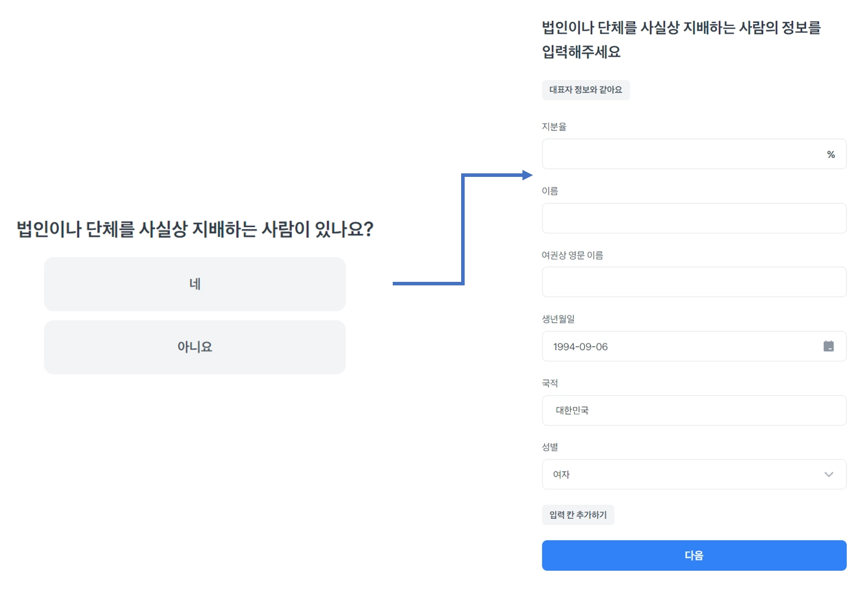Viewport: 868px width, 592px height.
Task: Open the 성별 dropdown showing 여자
Action: (678, 475)
